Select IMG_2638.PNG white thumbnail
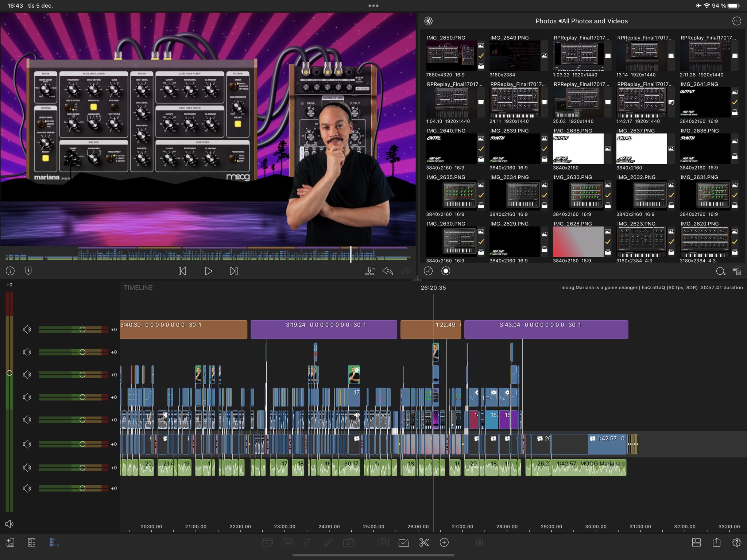747x560 pixels. (x=578, y=148)
